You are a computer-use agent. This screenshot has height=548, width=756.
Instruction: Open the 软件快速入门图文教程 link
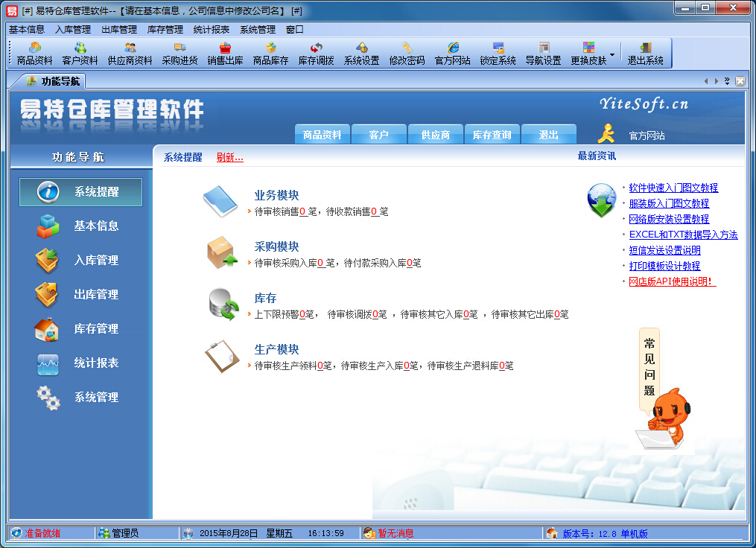tap(673, 188)
